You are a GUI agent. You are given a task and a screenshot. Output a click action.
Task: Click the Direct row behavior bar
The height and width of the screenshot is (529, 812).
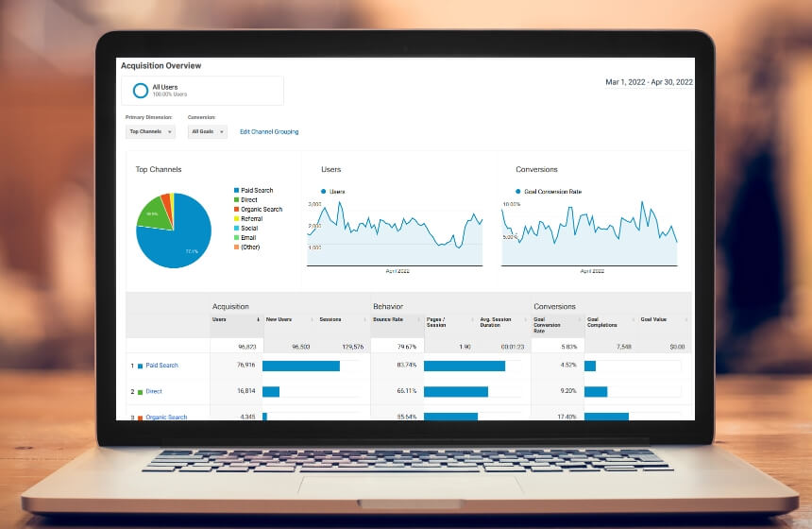tap(456, 392)
